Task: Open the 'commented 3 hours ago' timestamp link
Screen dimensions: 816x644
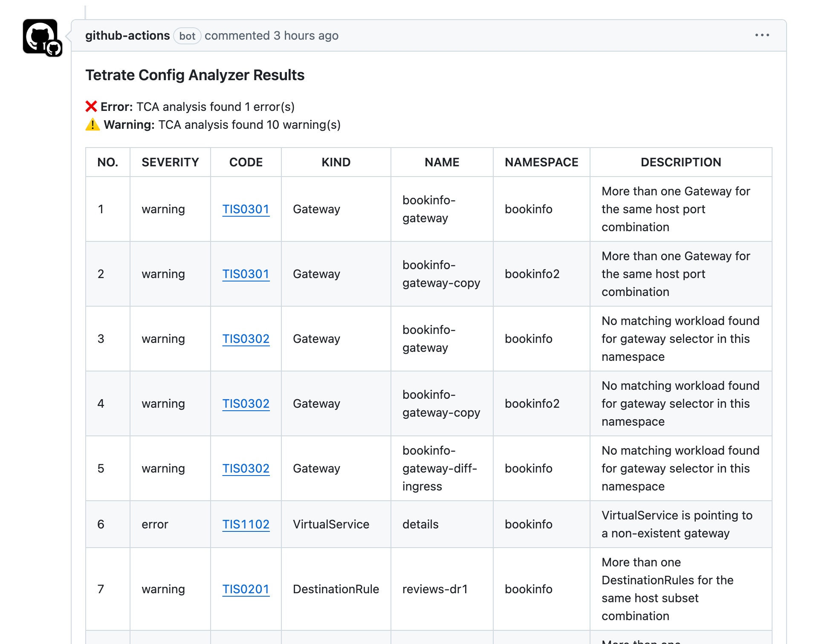Action: coord(272,35)
